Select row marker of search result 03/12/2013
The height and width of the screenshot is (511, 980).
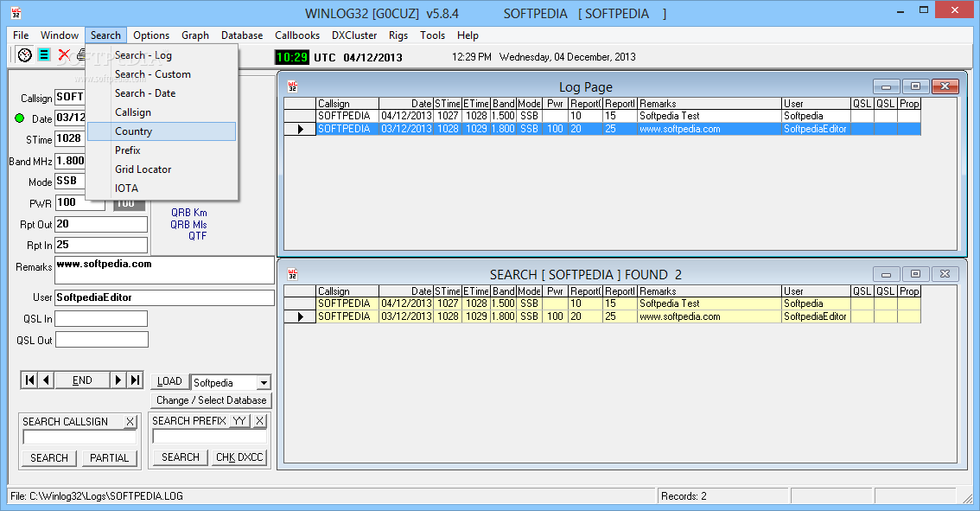tap(299, 316)
